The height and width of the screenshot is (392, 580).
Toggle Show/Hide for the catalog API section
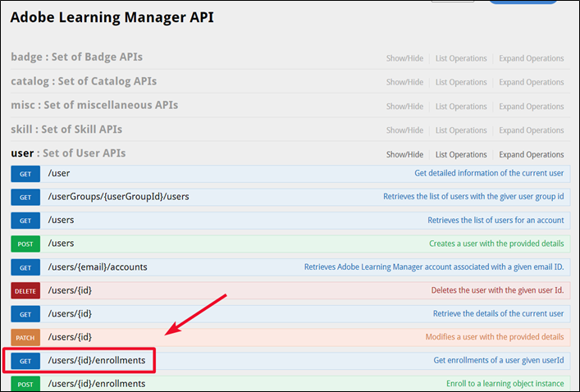pyautogui.click(x=404, y=82)
